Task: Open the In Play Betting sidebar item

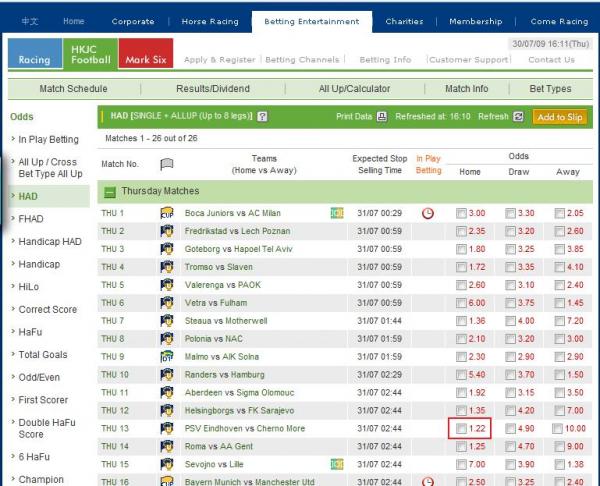Action: pos(49,139)
